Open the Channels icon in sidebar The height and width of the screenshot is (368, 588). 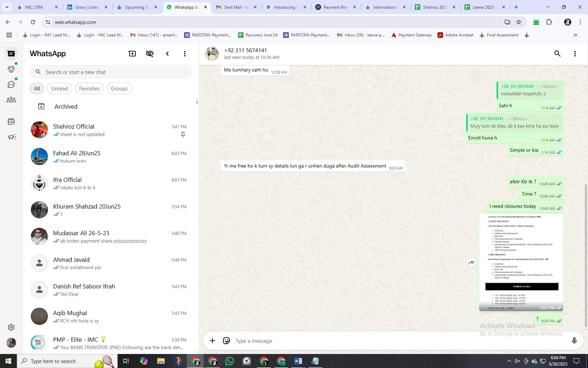point(11,84)
